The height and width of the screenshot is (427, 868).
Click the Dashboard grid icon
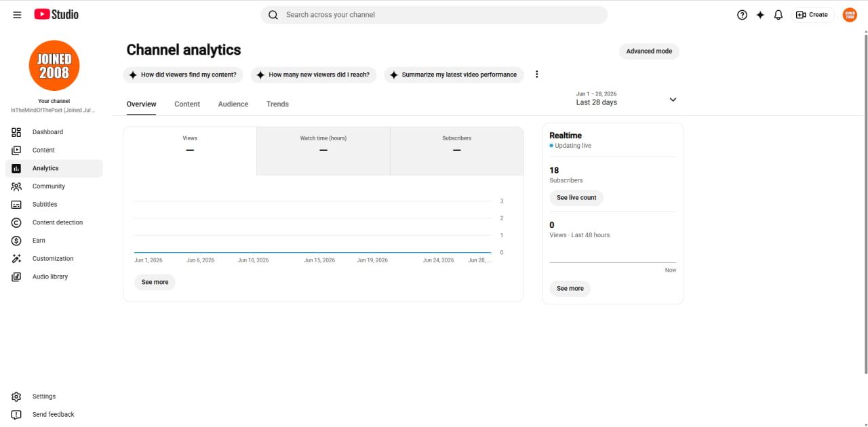(16, 132)
